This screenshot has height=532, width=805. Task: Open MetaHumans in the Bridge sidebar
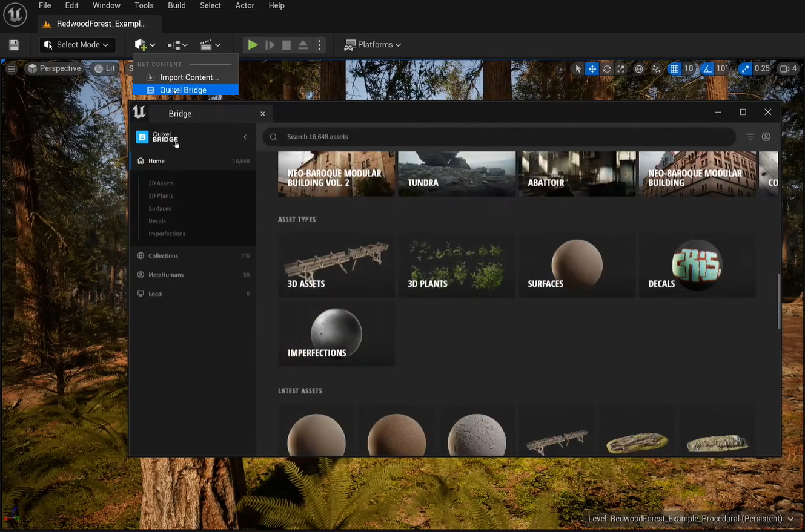point(165,275)
